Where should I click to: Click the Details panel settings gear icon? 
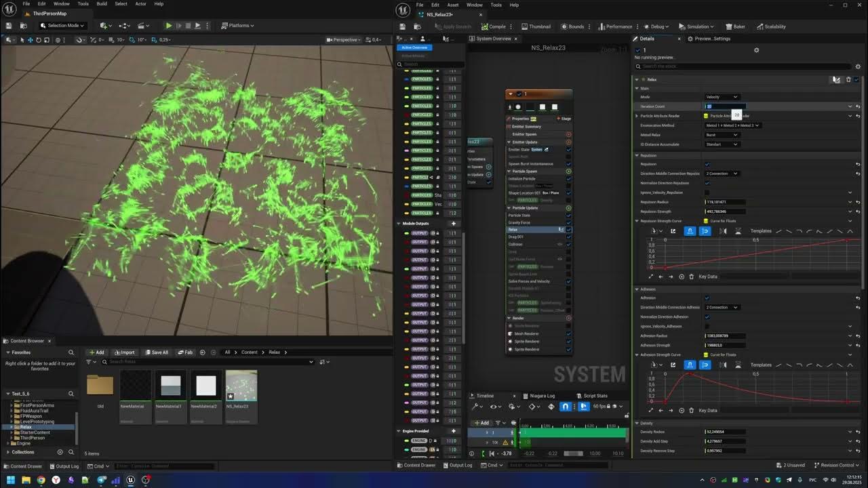point(757,50)
